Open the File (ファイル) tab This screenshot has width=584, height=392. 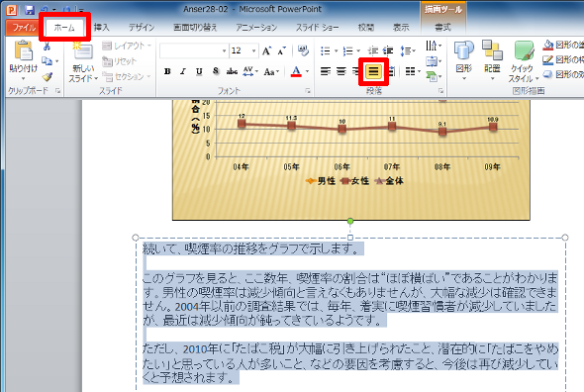click(24, 27)
